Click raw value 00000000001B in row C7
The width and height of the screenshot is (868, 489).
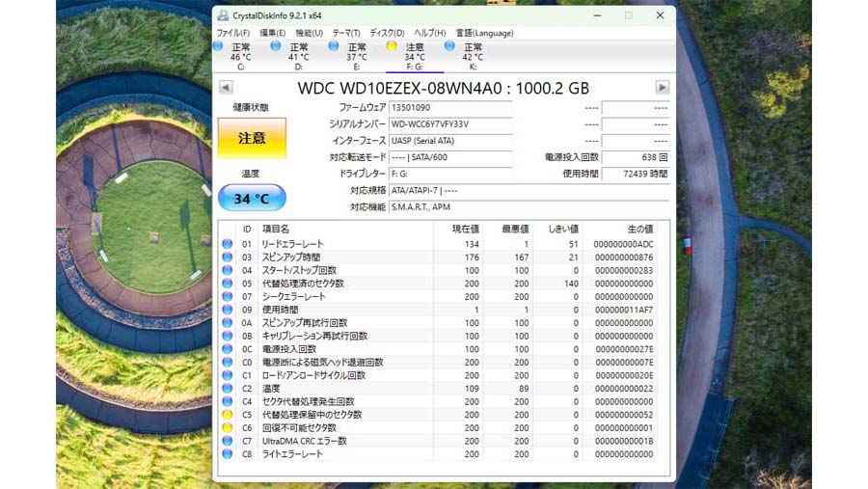point(624,442)
